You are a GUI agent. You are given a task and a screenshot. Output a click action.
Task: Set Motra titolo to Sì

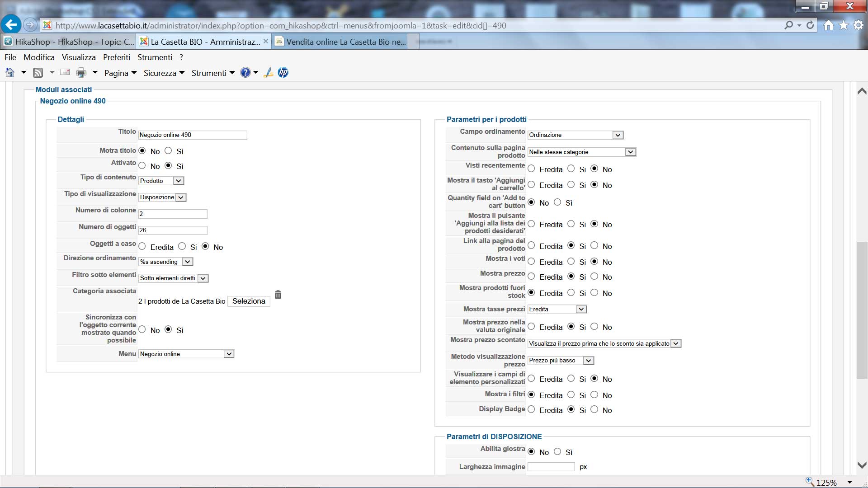tap(168, 151)
